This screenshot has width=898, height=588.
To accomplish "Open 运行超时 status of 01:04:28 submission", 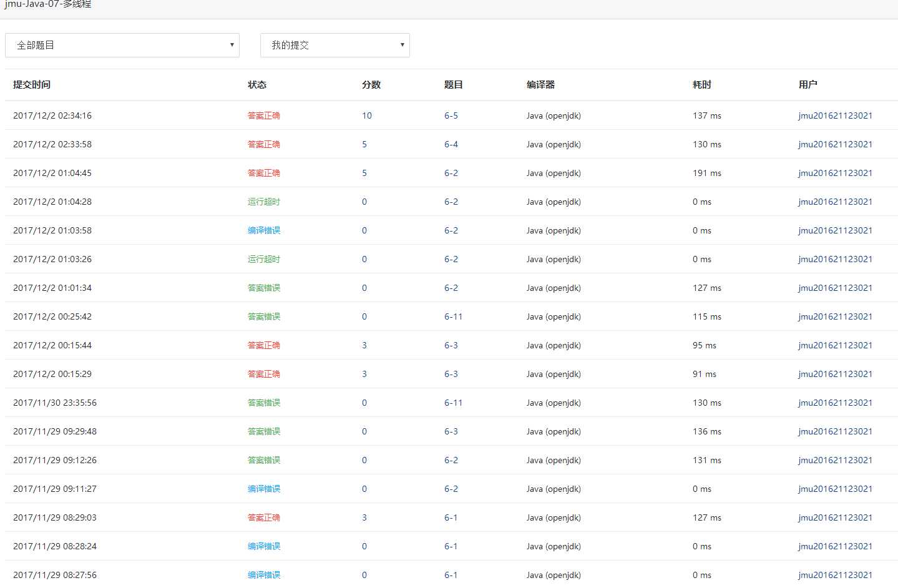I will click(x=264, y=202).
